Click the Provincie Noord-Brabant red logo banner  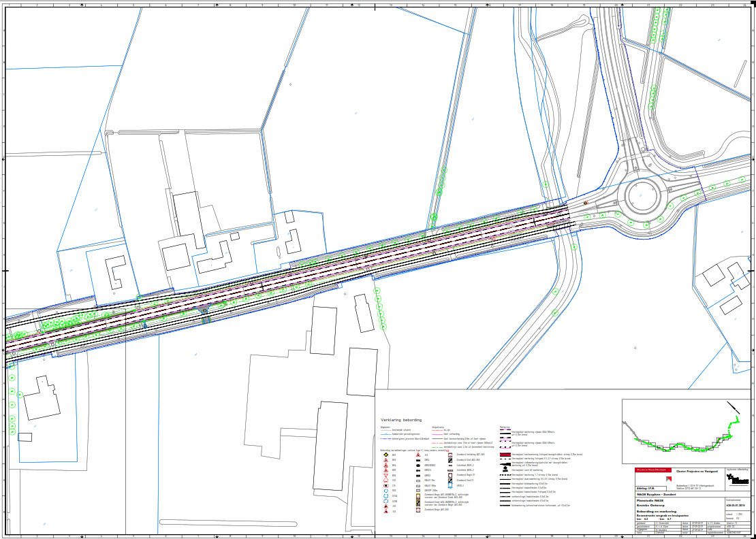click(x=652, y=470)
